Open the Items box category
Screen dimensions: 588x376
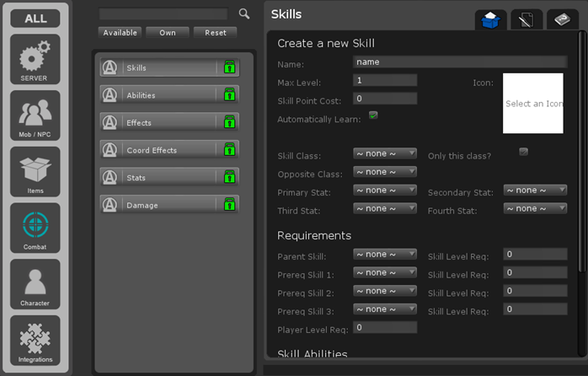(x=35, y=171)
